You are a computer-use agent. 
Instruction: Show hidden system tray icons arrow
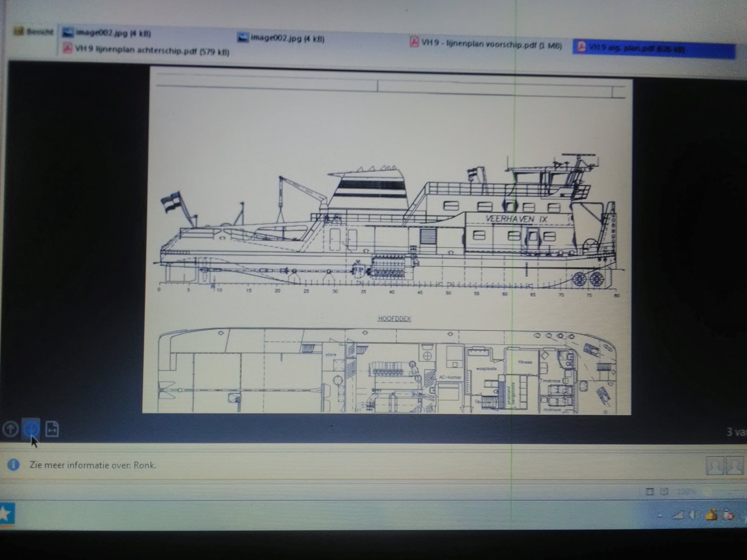coord(660,516)
